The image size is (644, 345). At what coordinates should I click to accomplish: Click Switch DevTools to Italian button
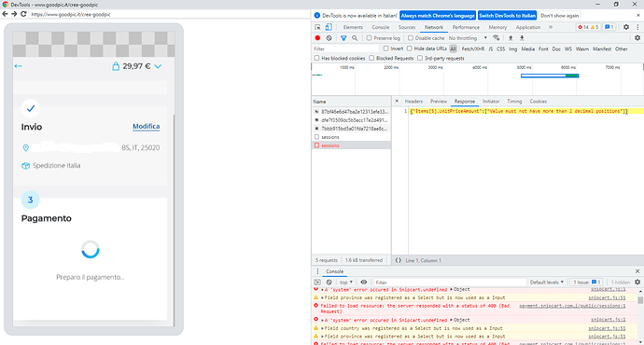[507, 16]
